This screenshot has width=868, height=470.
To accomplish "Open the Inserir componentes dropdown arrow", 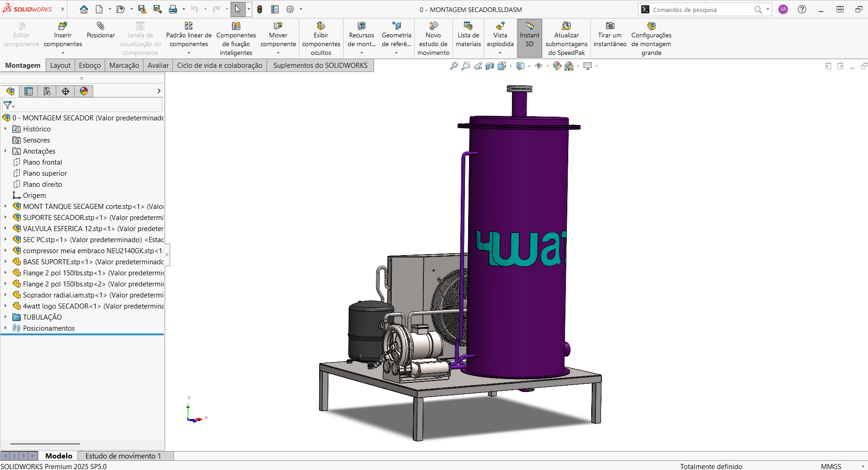I will pyautogui.click(x=63, y=53).
